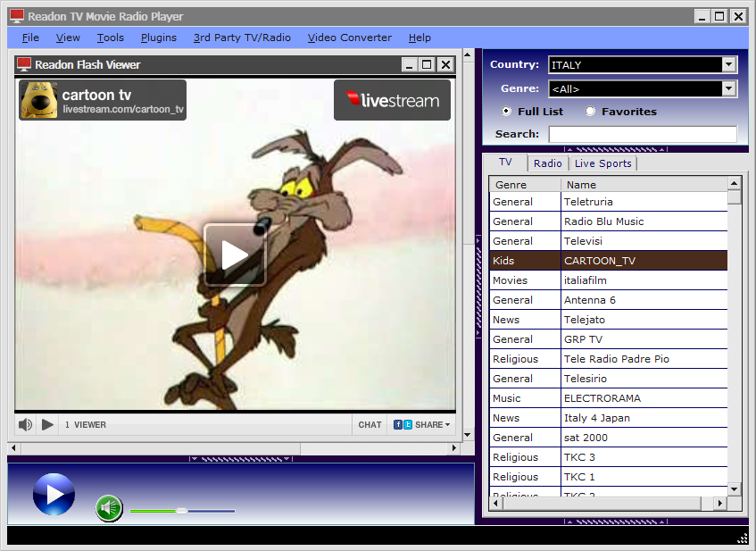This screenshot has height=551, width=756.
Task: Collapse the filter panel via the splitter grip below Search
Action: (x=616, y=149)
